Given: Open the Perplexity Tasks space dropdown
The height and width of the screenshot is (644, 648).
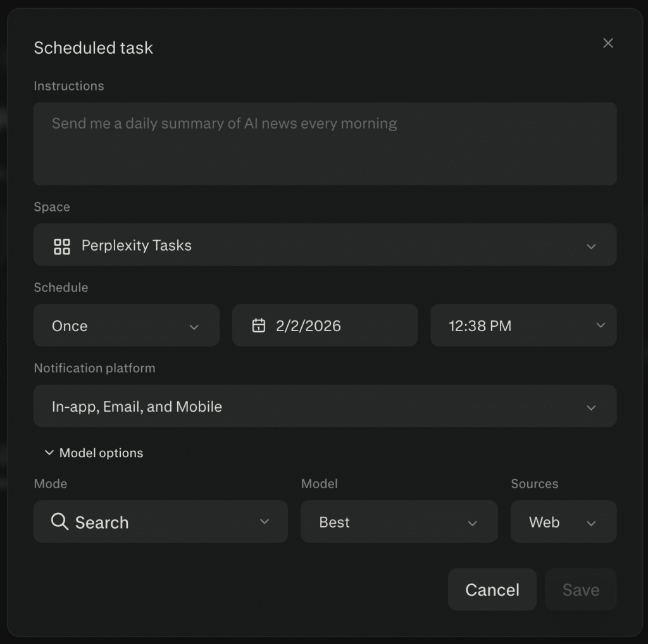Looking at the screenshot, I should click(325, 246).
